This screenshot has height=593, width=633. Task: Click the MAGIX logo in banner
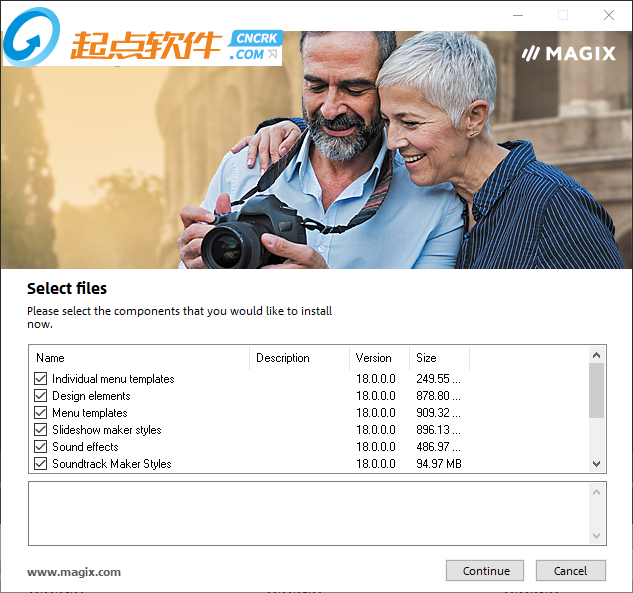point(568,53)
